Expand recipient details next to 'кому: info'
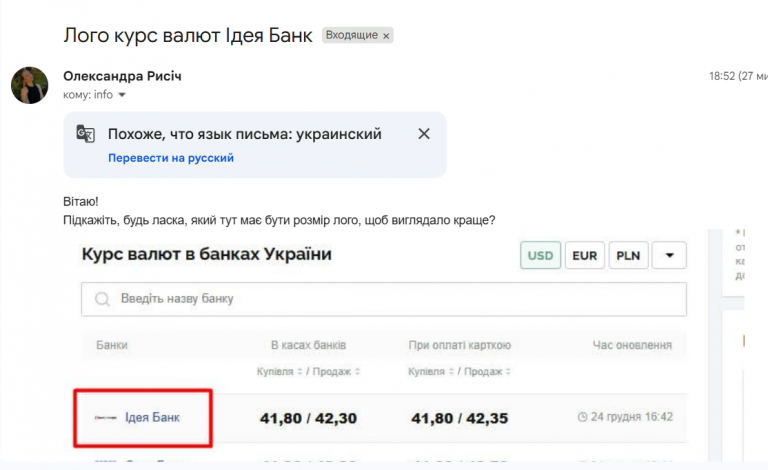 [123, 96]
